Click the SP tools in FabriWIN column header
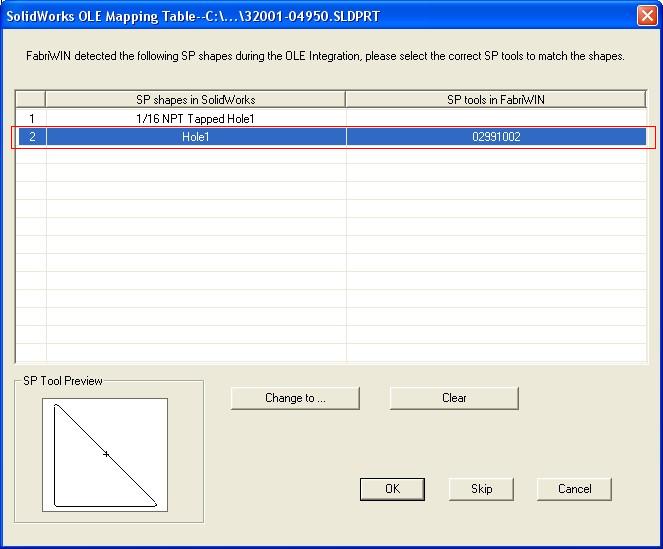Image resolution: width=663 pixels, height=549 pixels. (x=496, y=100)
